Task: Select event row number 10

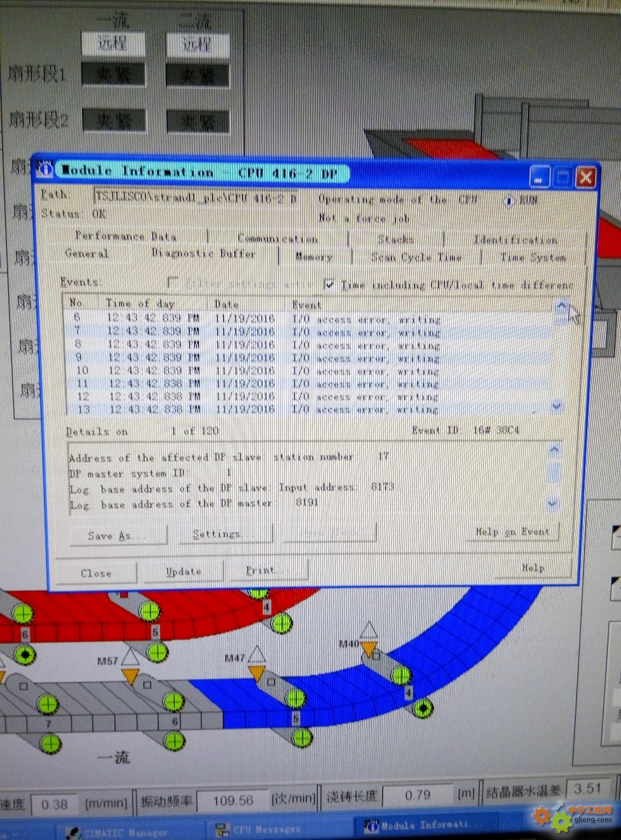Action: pyautogui.click(x=308, y=371)
